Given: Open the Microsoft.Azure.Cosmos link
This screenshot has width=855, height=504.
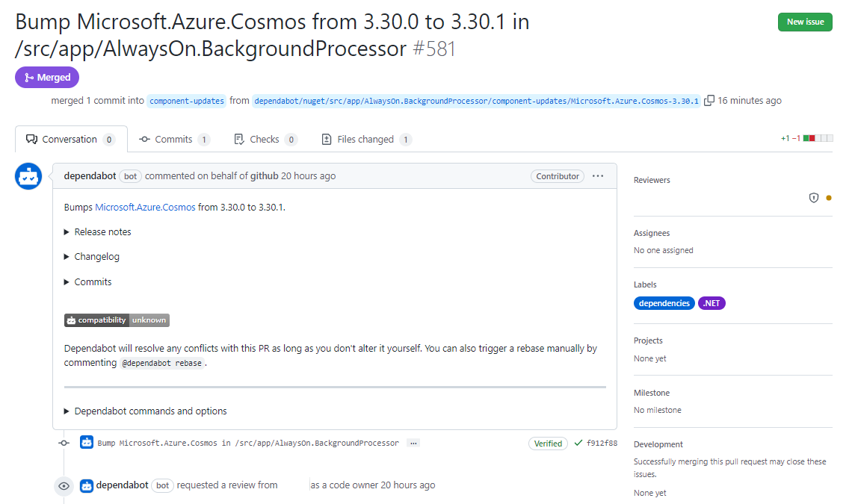Looking at the screenshot, I should 145,207.
